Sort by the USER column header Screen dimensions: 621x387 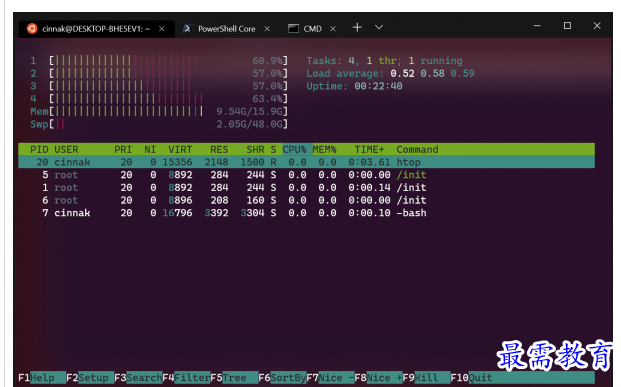[66, 149]
